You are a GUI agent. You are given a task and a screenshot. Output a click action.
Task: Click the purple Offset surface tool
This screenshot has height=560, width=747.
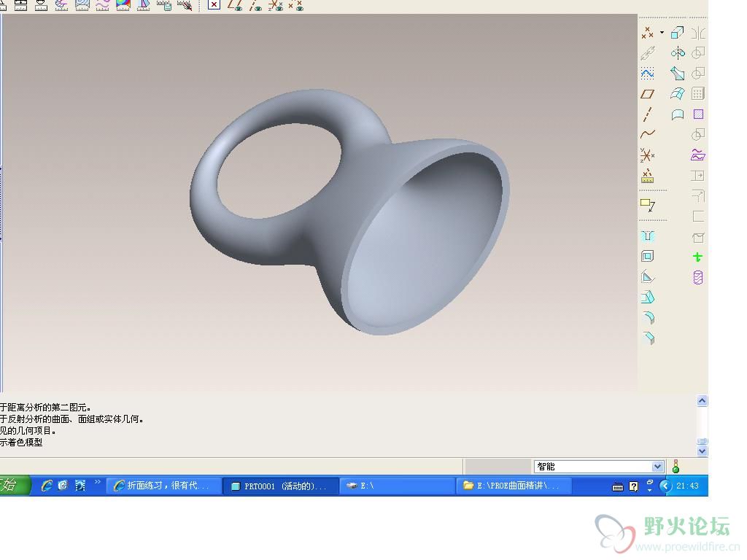point(698,155)
